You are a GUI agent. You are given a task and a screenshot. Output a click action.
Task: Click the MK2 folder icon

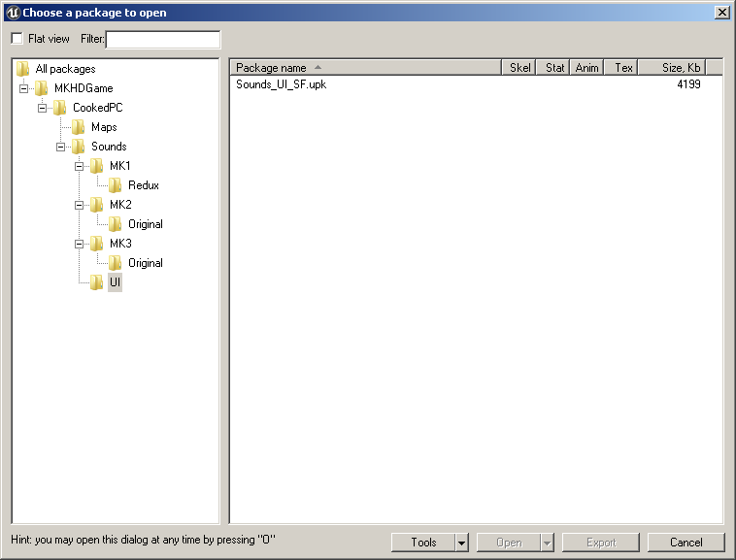point(97,205)
